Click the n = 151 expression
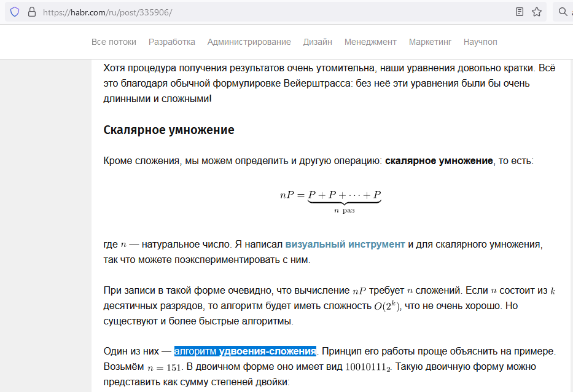This screenshot has width=573, height=392. (165, 367)
